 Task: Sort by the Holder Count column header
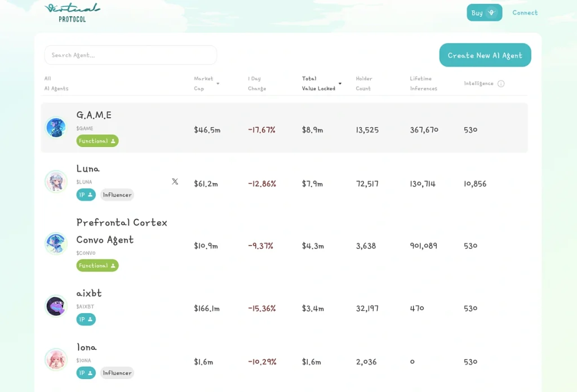[x=364, y=83]
